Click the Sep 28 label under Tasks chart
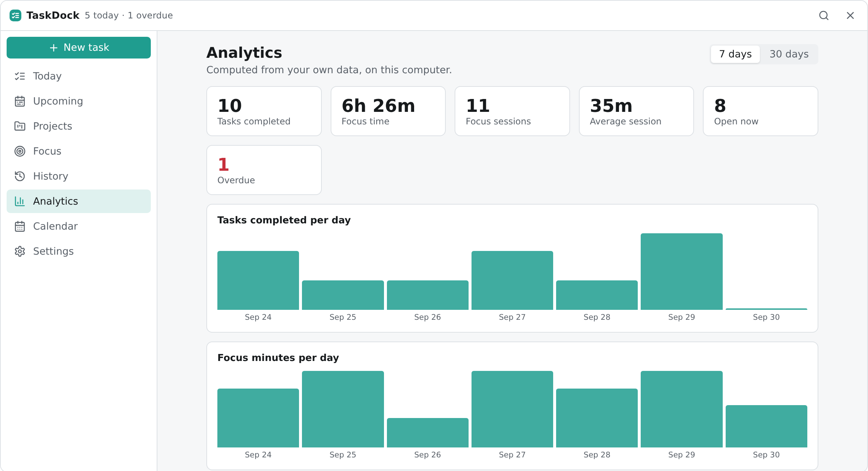 pyautogui.click(x=597, y=317)
